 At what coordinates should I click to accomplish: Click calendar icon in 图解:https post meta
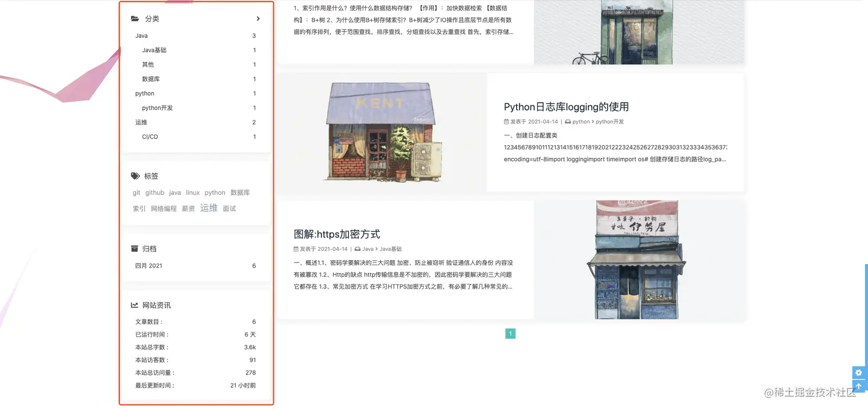coord(296,249)
